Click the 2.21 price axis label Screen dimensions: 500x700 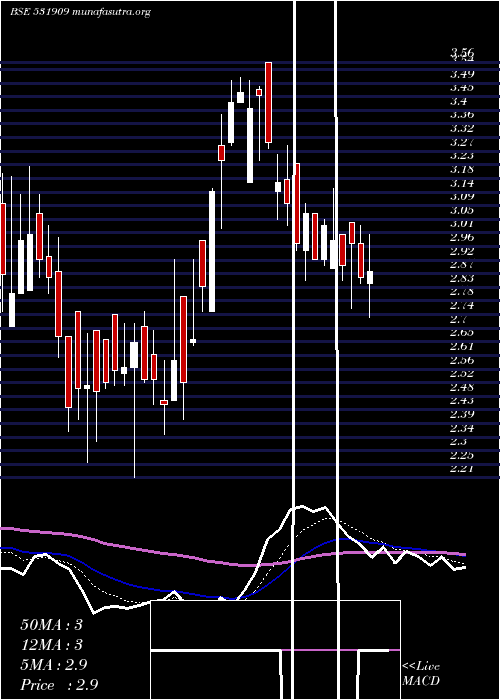pyautogui.click(x=462, y=469)
